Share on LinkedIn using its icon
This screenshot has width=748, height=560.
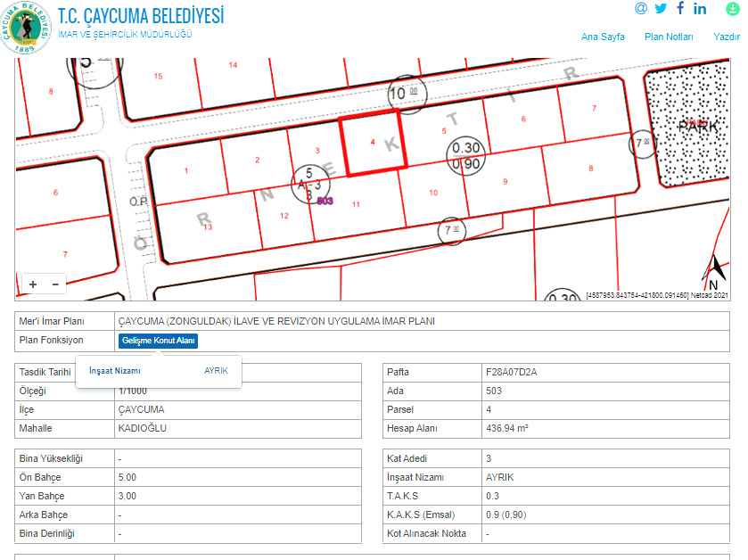(700, 9)
